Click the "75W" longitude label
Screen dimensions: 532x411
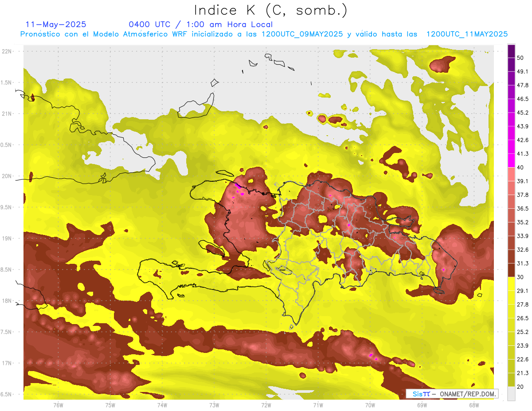click(x=110, y=405)
